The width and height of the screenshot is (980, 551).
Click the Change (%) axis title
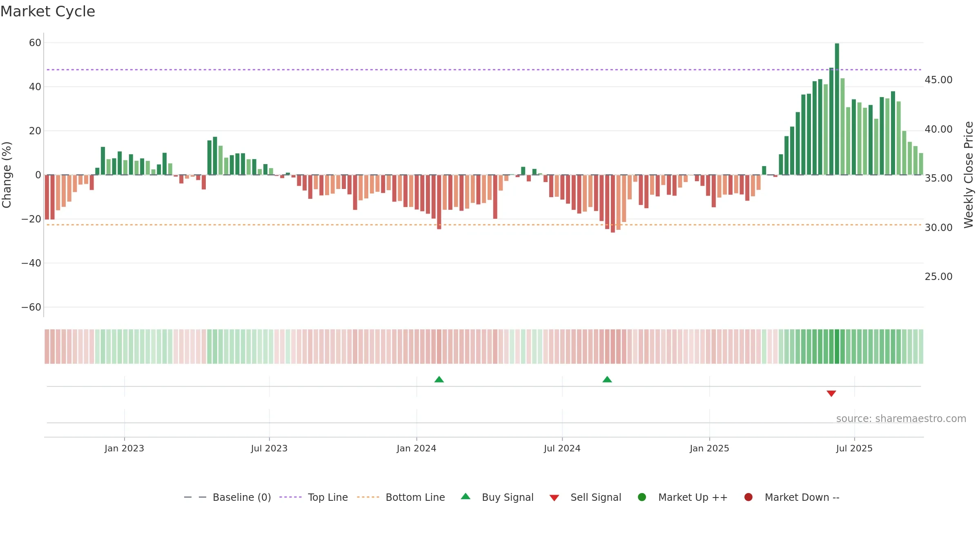(x=7, y=175)
